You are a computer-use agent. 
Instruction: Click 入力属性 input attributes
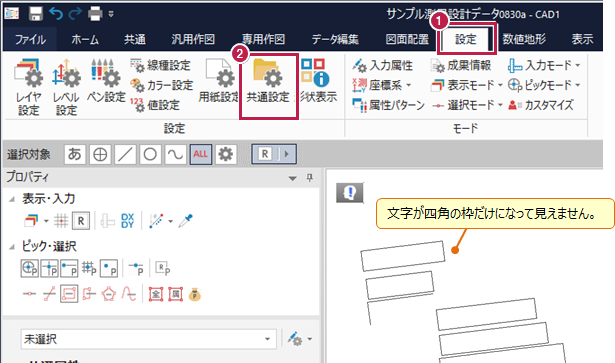pyautogui.click(x=382, y=65)
